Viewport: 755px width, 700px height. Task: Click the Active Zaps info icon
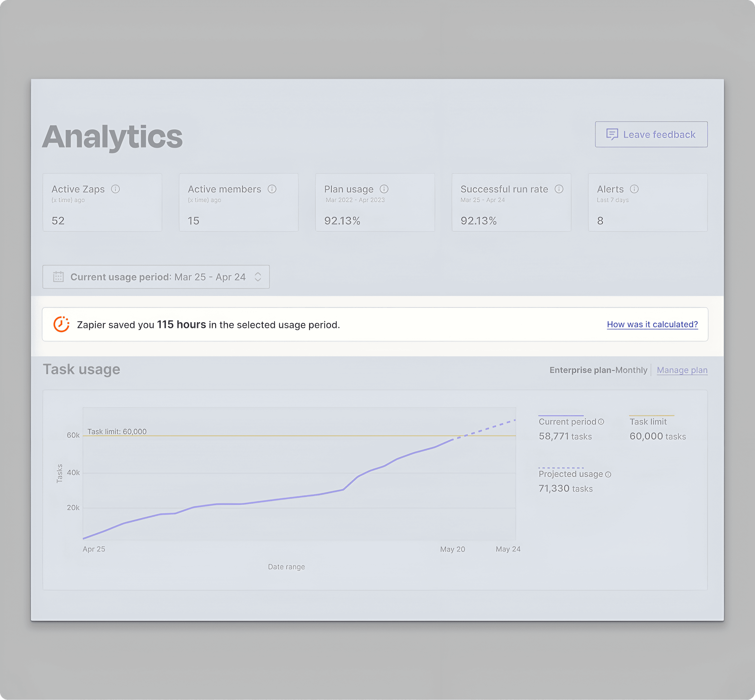116,189
